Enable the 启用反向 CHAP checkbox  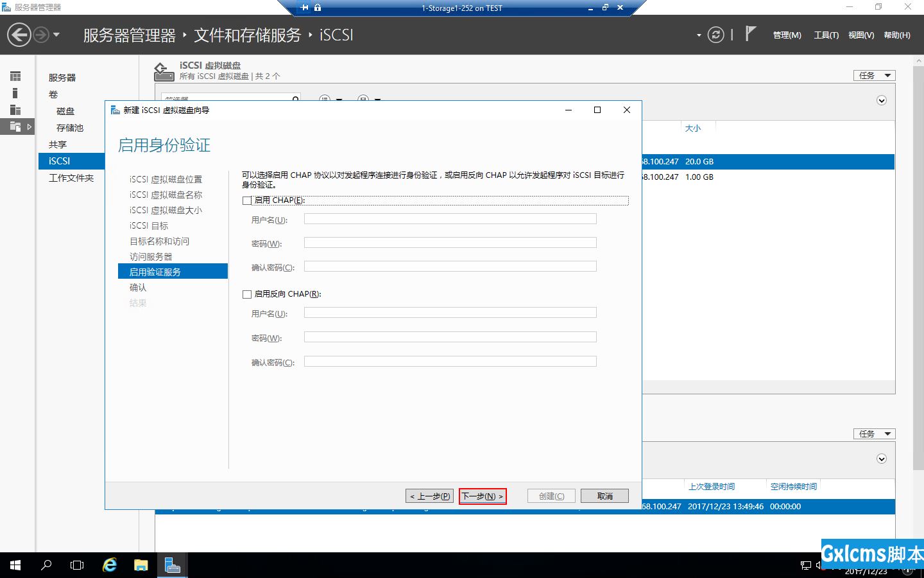pos(247,294)
